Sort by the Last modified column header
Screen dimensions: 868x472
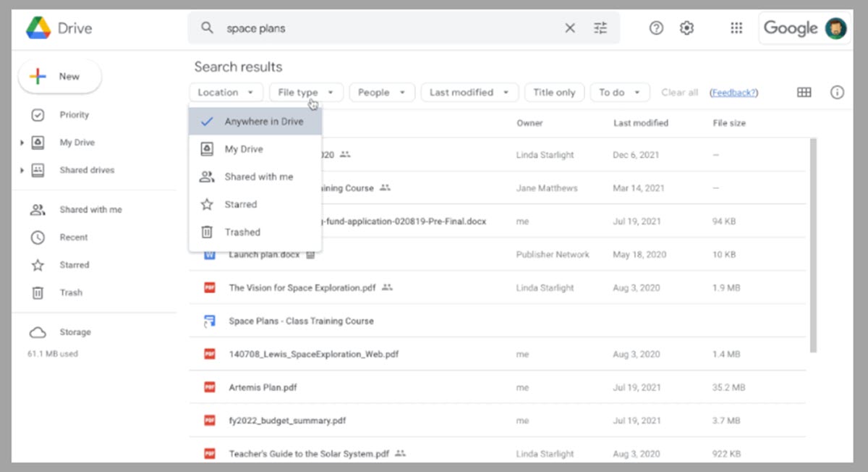point(641,123)
